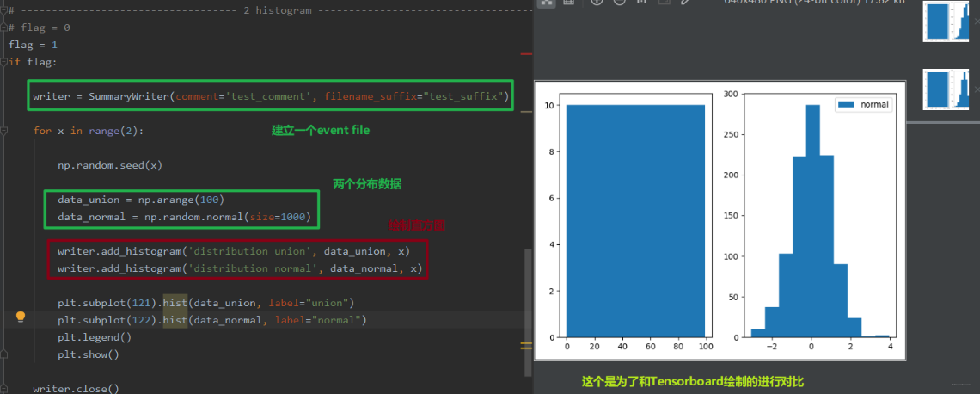Click 'data_normal = np.random.normal(size=1000)' line
Image resolution: width=980 pixels, height=394 pixels.
pos(184,217)
